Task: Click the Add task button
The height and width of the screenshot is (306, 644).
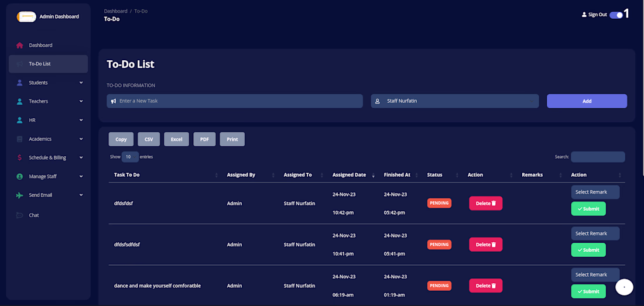Action: click(587, 101)
